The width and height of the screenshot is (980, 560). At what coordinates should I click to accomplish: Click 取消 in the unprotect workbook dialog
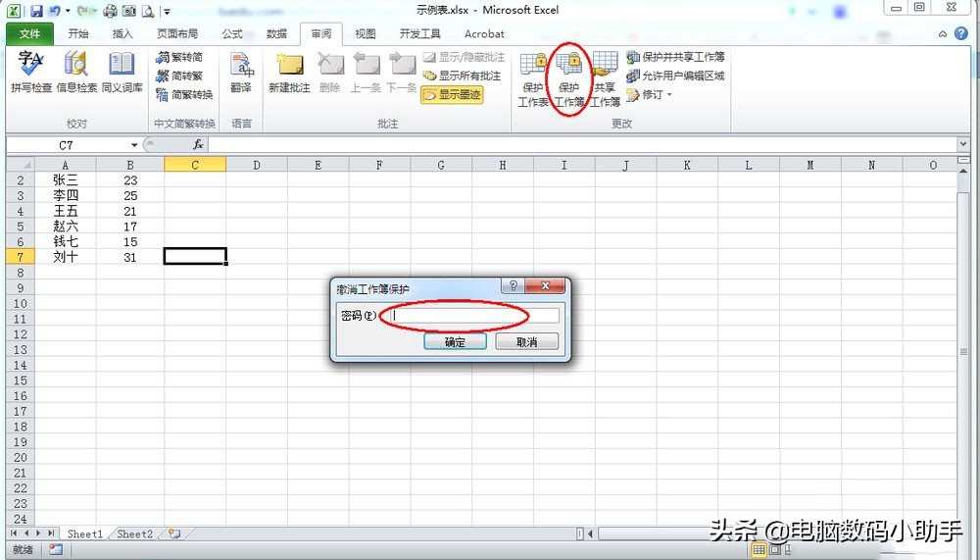(x=527, y=341)
